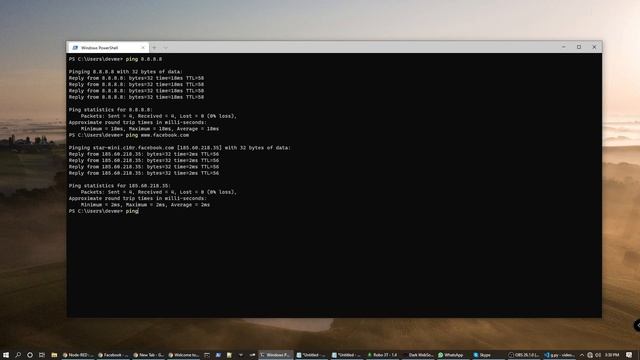Click the 'Pinging star-mini.c10r.facebook.com' line
Viewport: 640px width, 360px height.
pyautogui.click(x=180, y=148)
